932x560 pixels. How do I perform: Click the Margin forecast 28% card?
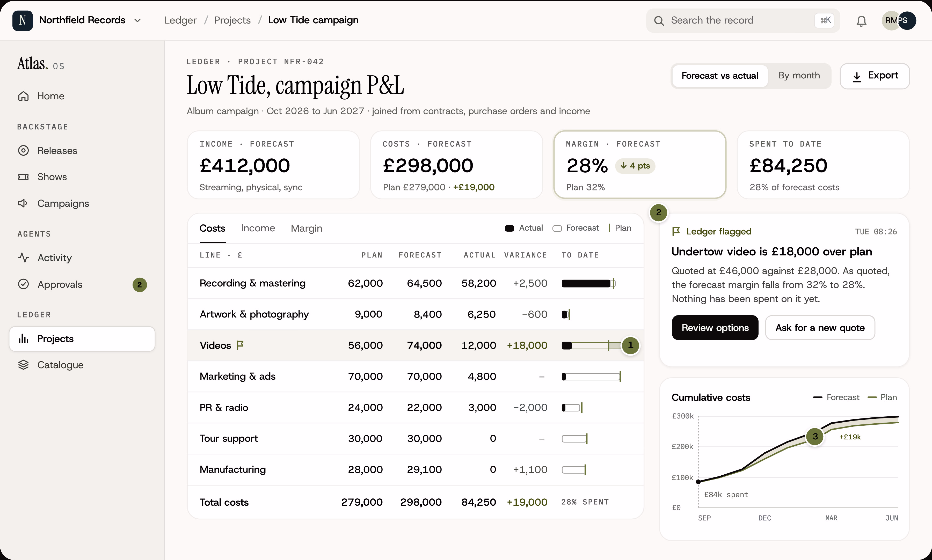pos(639,165)
